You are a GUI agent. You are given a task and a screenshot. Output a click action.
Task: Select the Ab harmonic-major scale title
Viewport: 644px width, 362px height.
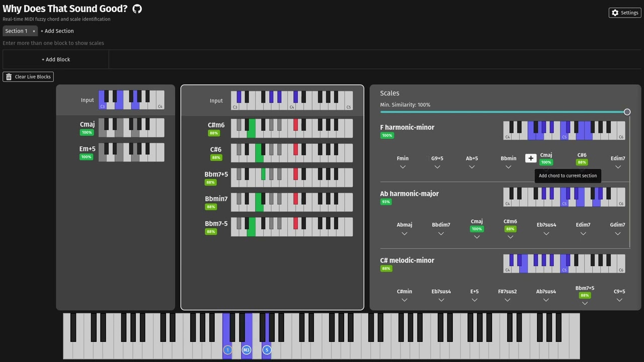410,194
